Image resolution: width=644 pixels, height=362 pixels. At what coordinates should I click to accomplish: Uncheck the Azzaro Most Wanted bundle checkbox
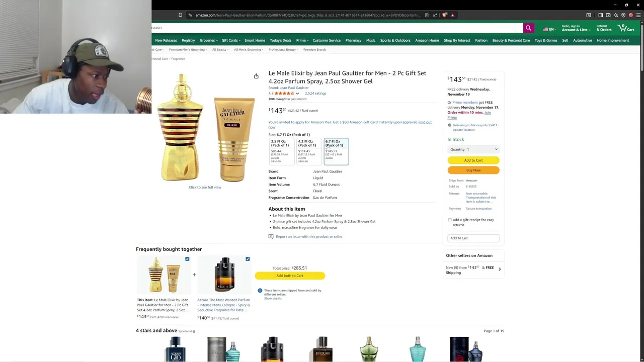[x=248, y=259]
